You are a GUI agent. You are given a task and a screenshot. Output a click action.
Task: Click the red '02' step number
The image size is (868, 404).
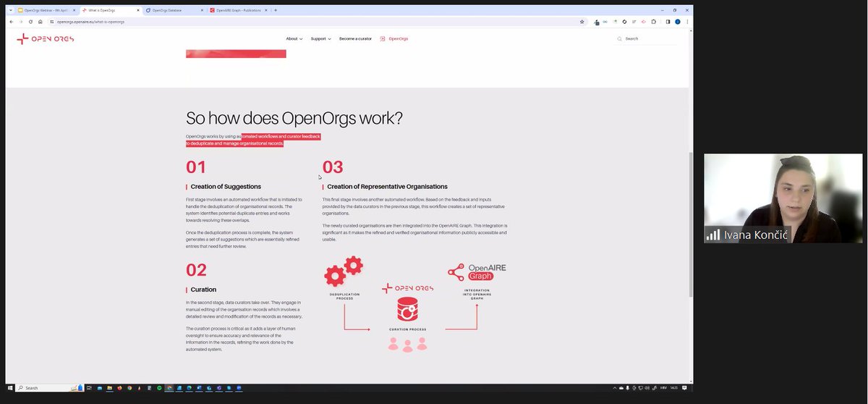(x=196, y=270)
